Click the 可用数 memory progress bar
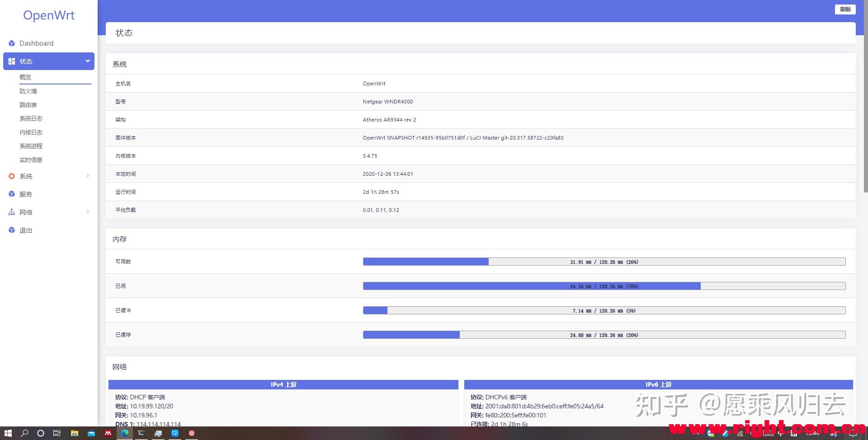 click(x=604, y=262)
